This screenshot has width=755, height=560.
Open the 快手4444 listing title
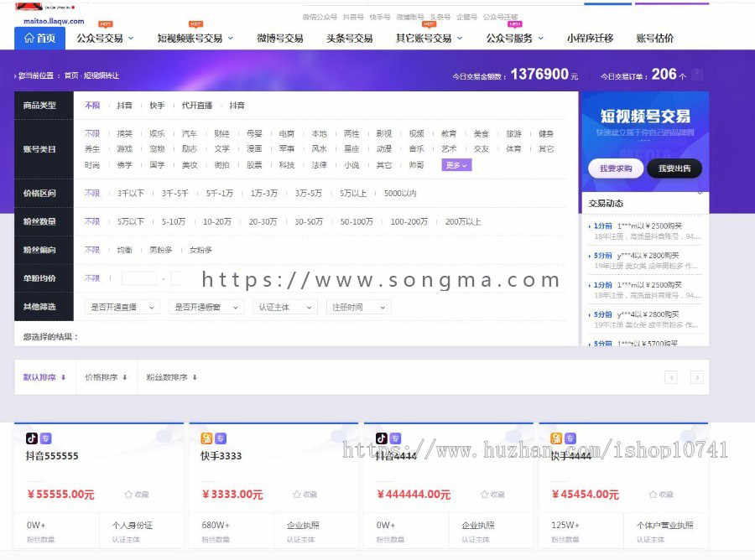pyautogui.click(x=570, y=455)
